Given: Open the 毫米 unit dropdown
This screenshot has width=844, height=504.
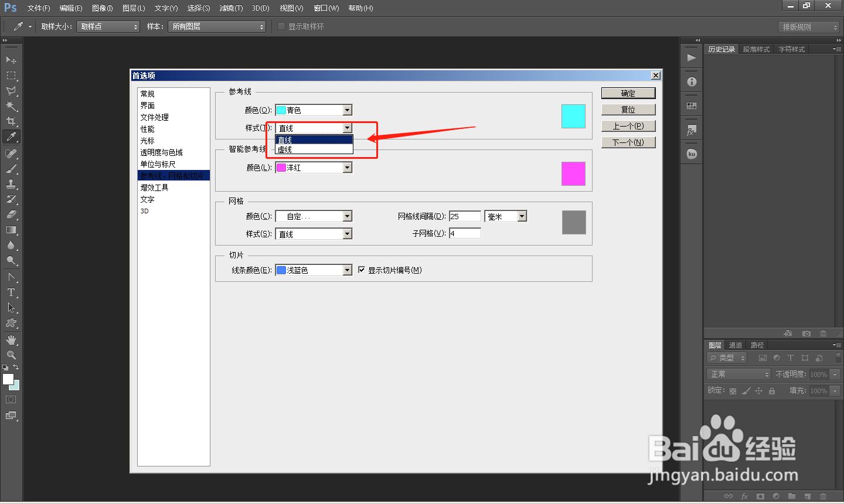Looking at the screenshot, I should pos(506,216).
